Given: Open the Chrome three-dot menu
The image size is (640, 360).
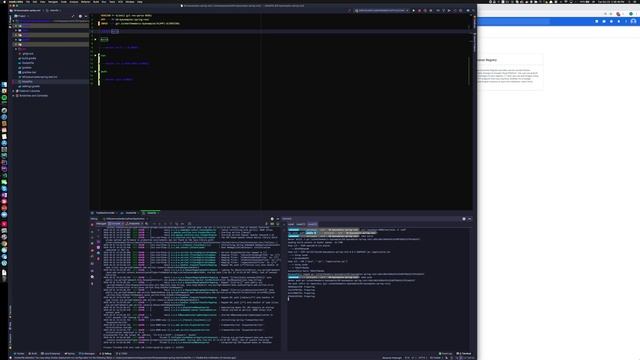Looking at the screenshot, I should pyautogui.click(x=636, y=13).
